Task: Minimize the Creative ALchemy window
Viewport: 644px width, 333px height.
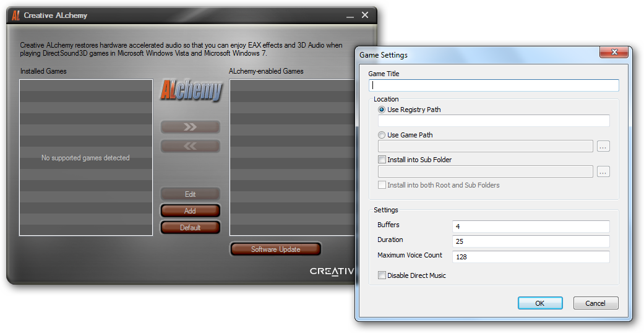Action: [x=350, y=15]
